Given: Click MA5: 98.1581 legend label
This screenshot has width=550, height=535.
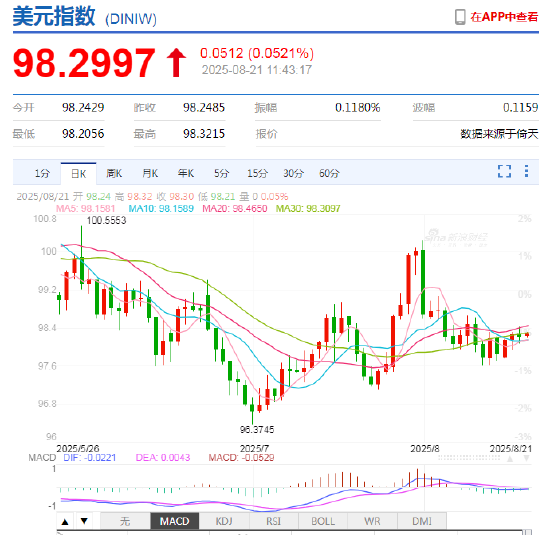Looking at the screenshot, I should tap(86, 209).
